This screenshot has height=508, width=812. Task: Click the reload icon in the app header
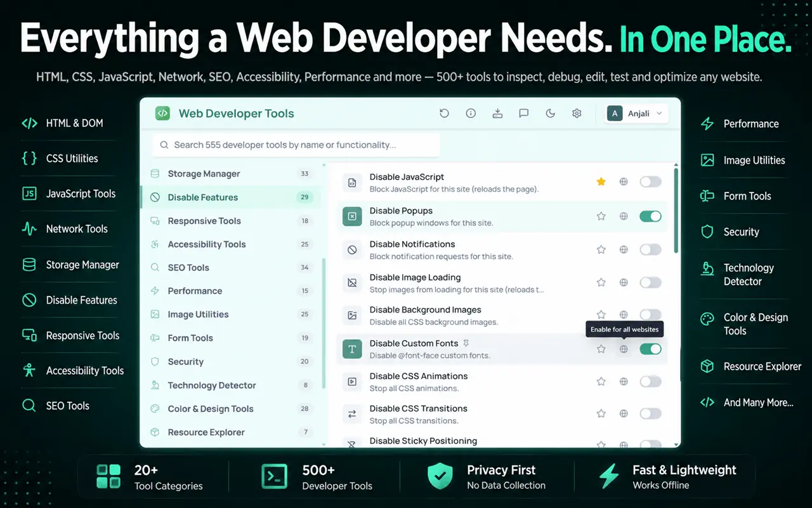444,114
